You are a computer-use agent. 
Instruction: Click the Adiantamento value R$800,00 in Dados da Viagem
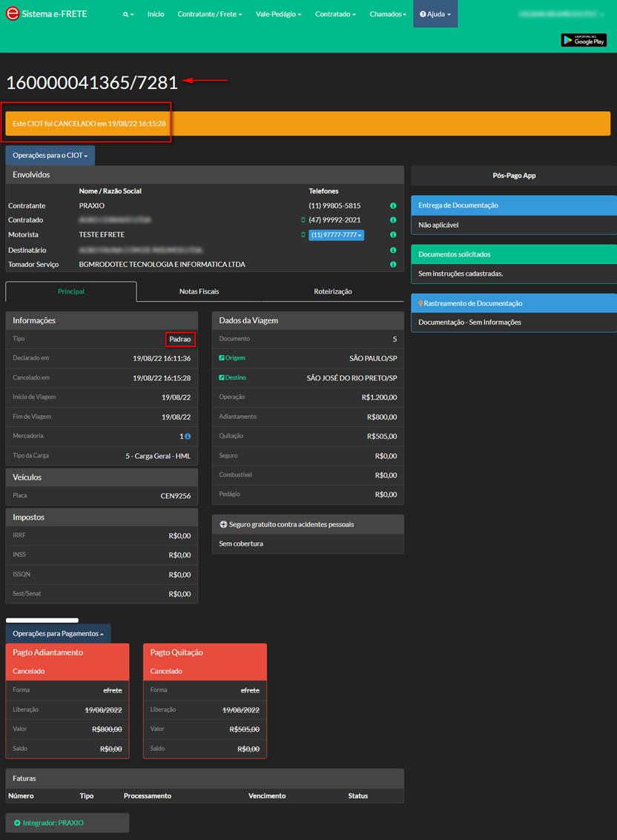point(382,417)
